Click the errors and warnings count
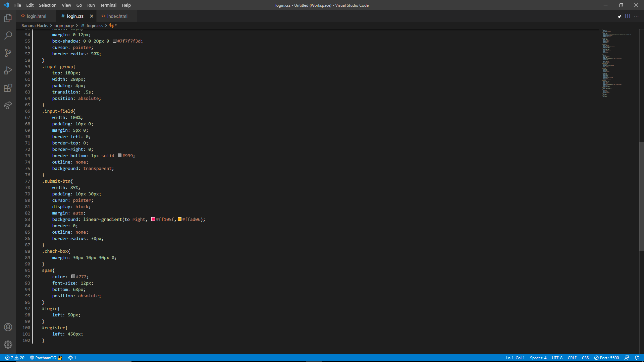The width and height of the screenshot is (644, 362). coord(15,358)
